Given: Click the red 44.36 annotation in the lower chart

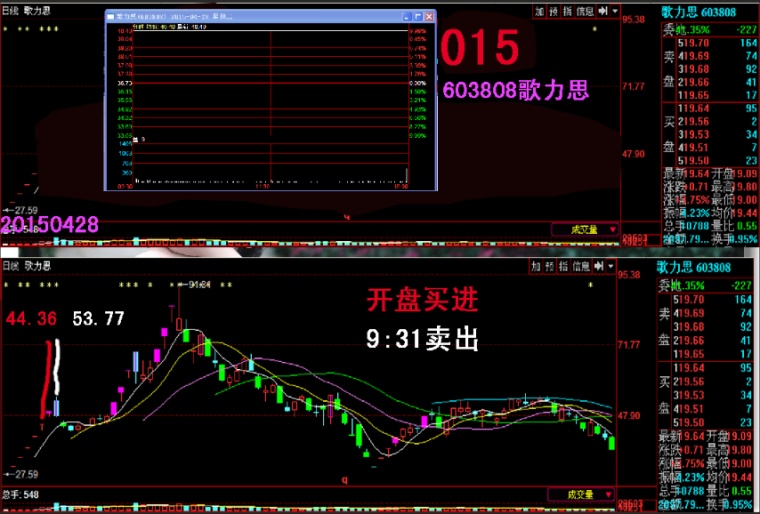Looking at the screenshot, I should (31, 319).
